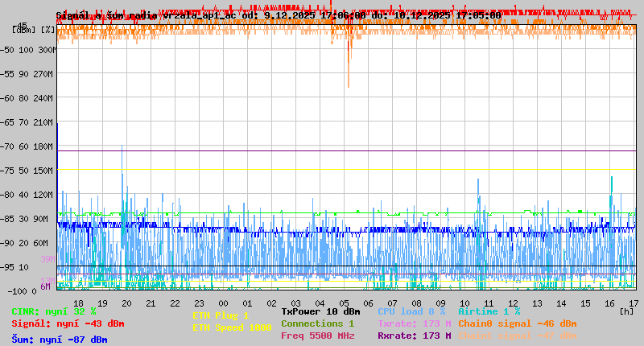Click hour label '06' on time axis
This screenshot has height=346, width=644.
pyautogui.click(x=368, y=303)
